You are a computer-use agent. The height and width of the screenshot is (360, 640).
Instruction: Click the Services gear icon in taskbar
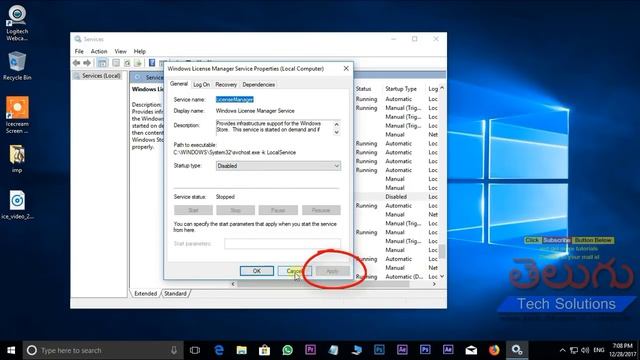point(517,350)
